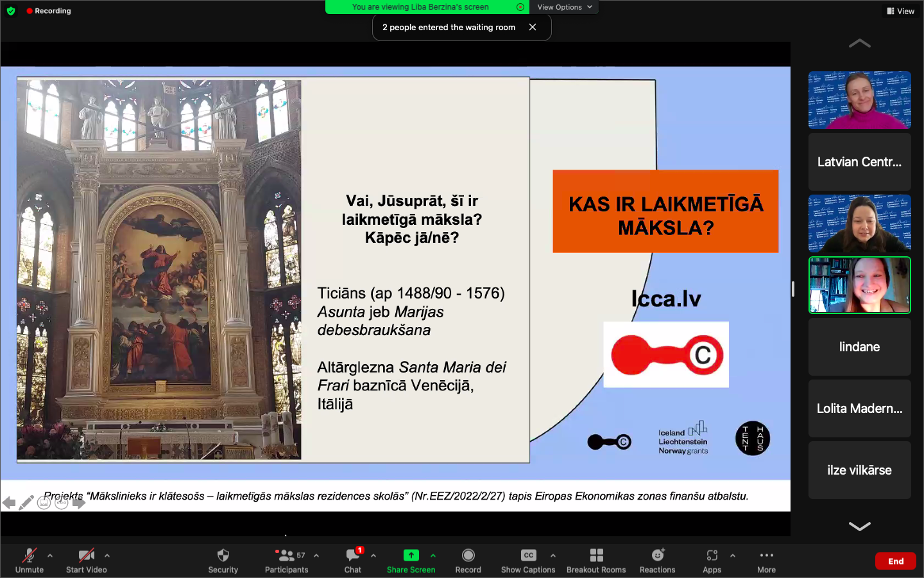Select the active speaker video with green border
This screenshot has height=578, width=924.
(860, 285)
